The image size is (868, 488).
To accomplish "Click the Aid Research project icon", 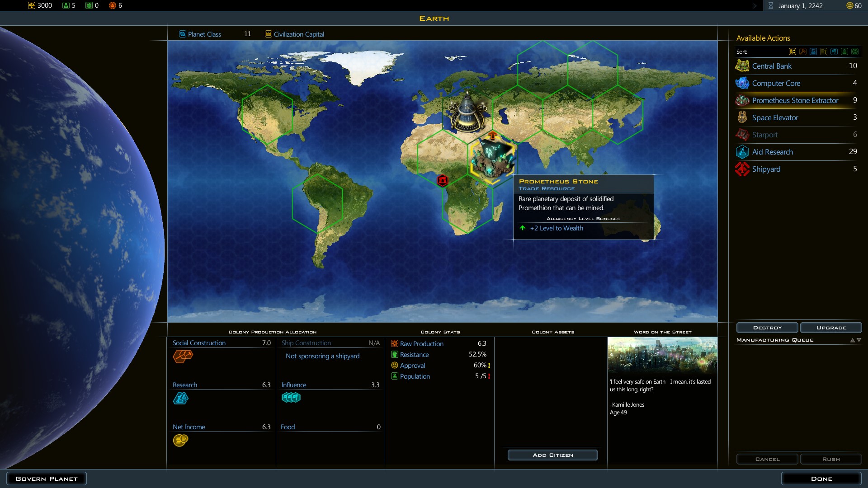I will 742,152.
